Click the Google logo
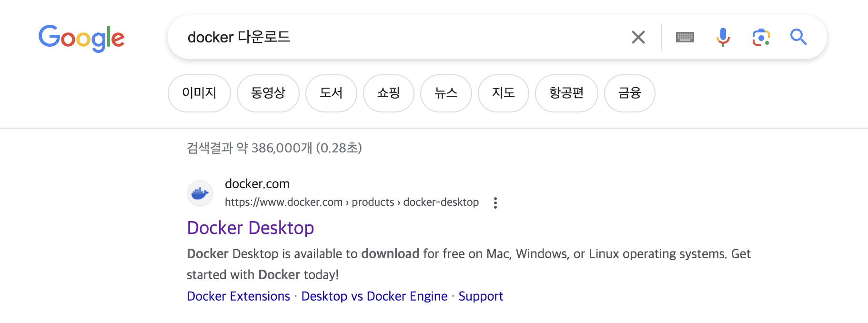The width and height of the screenshot is (868, 323). pos(81,38)
